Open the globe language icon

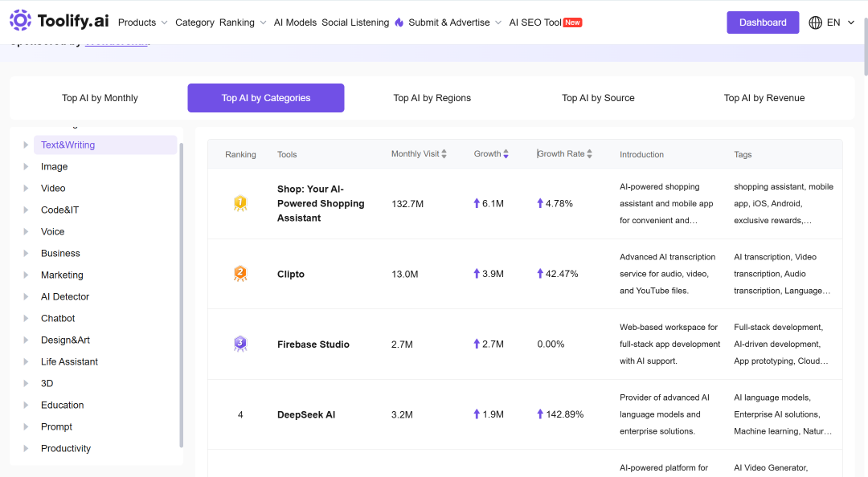coord(815,22)
